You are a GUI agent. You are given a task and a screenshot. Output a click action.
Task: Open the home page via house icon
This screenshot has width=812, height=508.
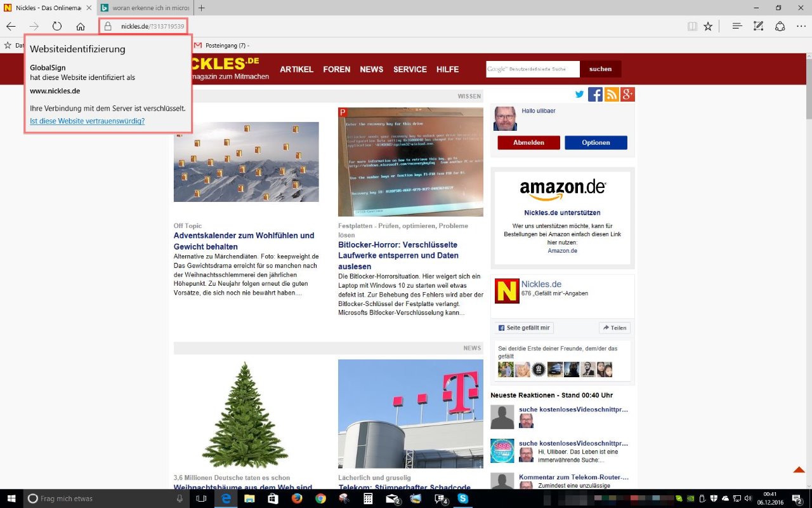(x=81, y=26)
